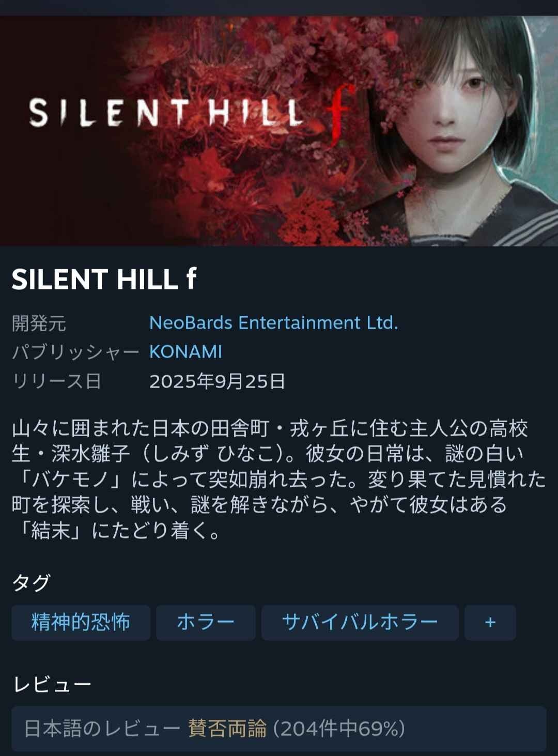Open the 日本語のレビュー summary box
Image resolution: width=558 pixels, height=756 pixels.
click(x=279, y=729)
